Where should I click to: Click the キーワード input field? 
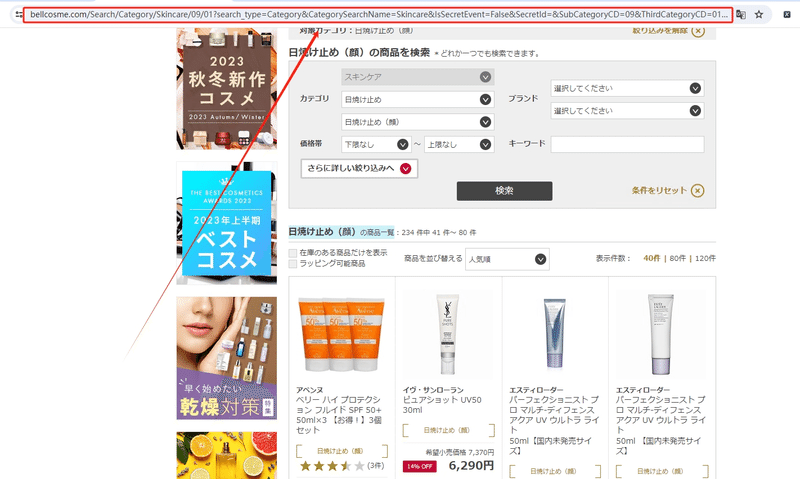[x=627, y=144]
